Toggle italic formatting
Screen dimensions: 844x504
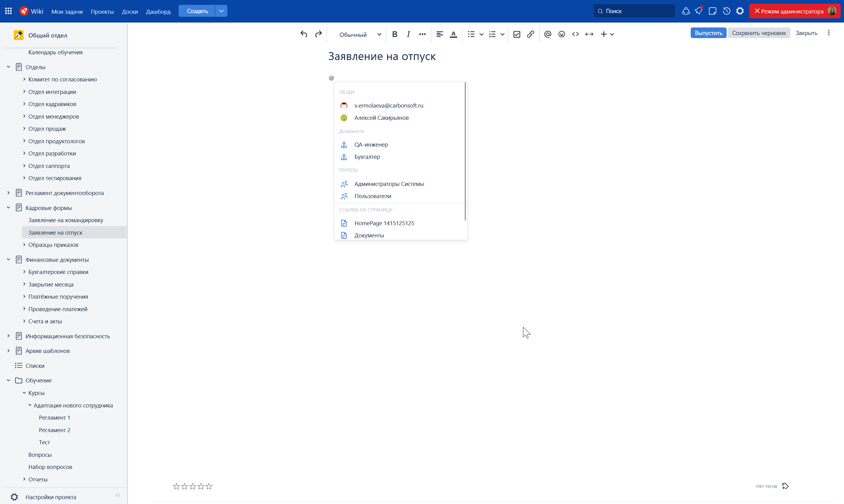point(408,34)
